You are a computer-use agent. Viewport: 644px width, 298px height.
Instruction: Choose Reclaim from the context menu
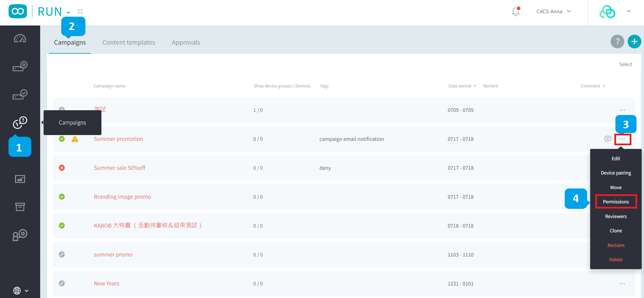coord(616,245)
